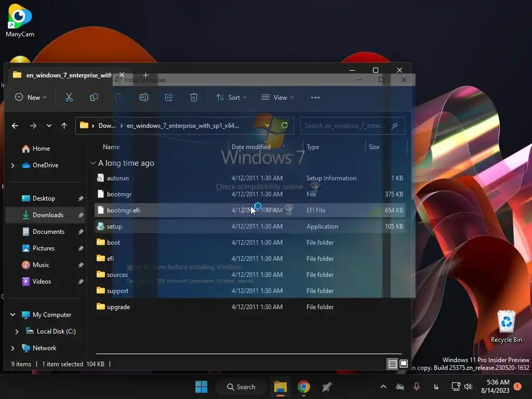Click the Paste clipboard icon
The height and width of the screenshot is (399, 532).
[119, 98]
